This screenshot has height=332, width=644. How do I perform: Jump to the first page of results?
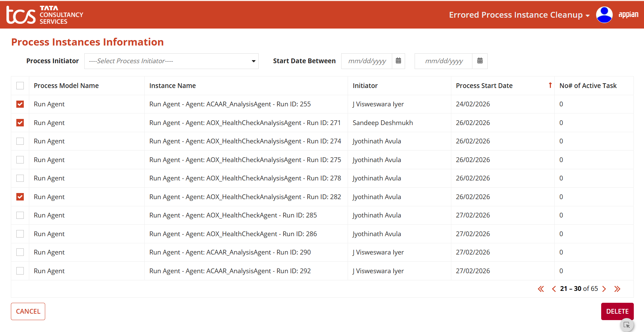541,289
